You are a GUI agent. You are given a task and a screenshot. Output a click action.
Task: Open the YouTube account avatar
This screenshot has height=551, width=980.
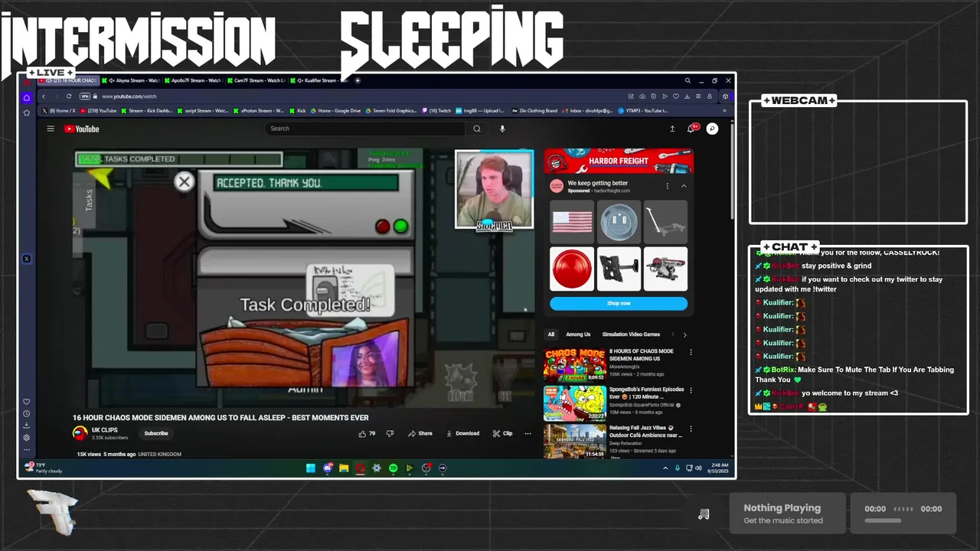[712, 129]
